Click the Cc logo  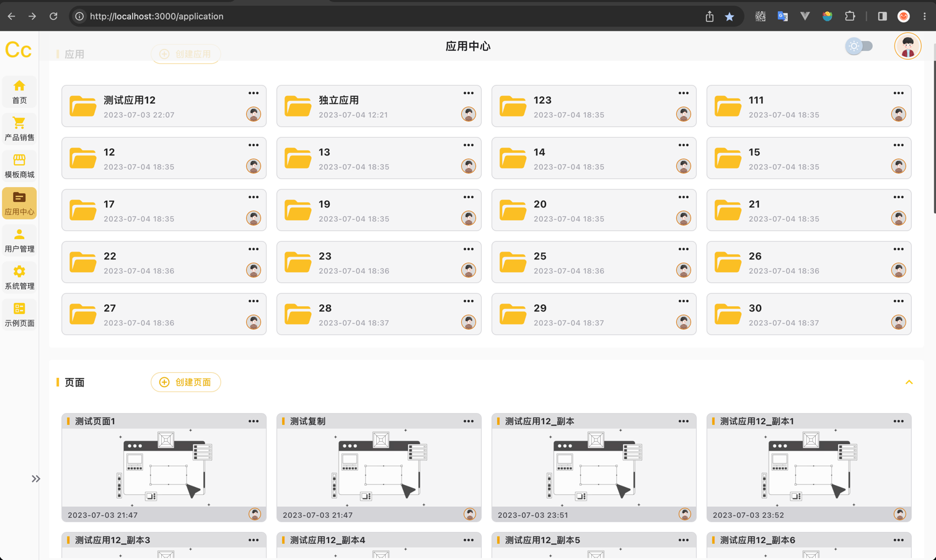coord(19,50)
